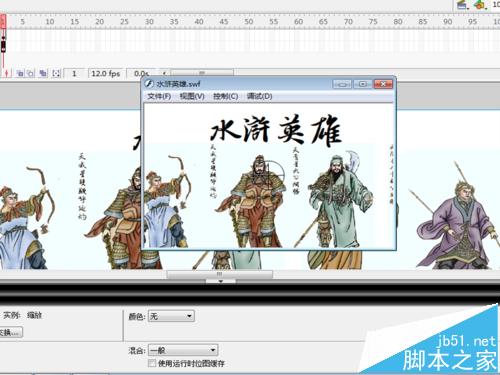Click the 0.0s elapsed time value
Image resolution: width=500 pixels, height=375 pixels.
pos(141,73)
